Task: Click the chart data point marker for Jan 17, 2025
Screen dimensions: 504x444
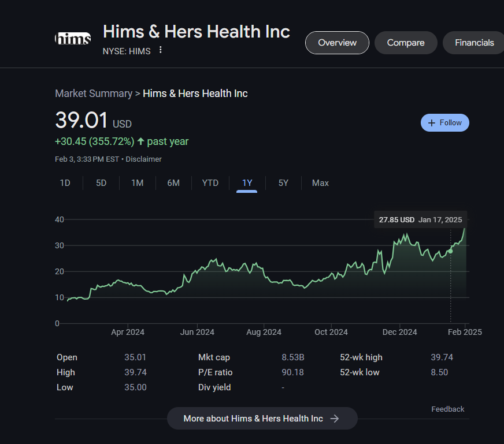Action: pos(450,251)
